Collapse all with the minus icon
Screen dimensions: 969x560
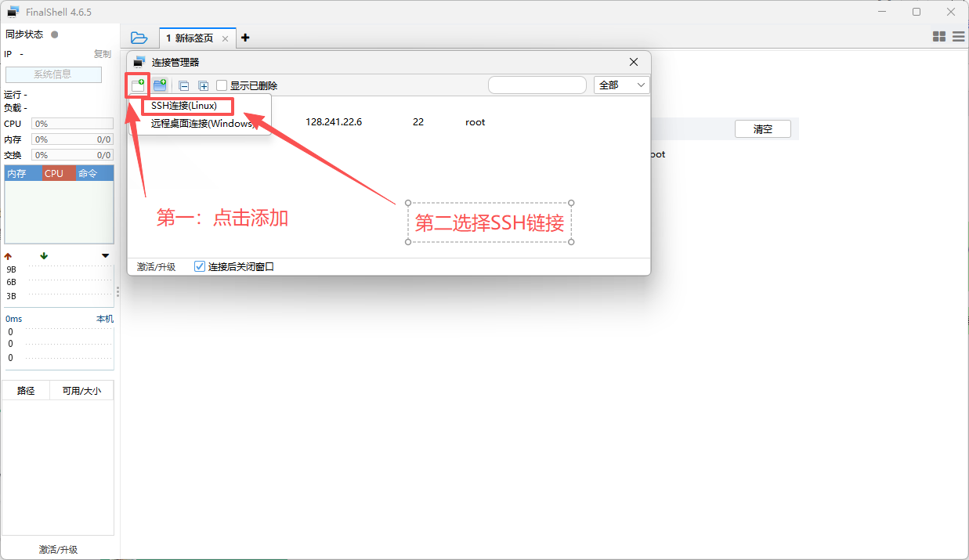pyautogui.click(x=184, y=86)
